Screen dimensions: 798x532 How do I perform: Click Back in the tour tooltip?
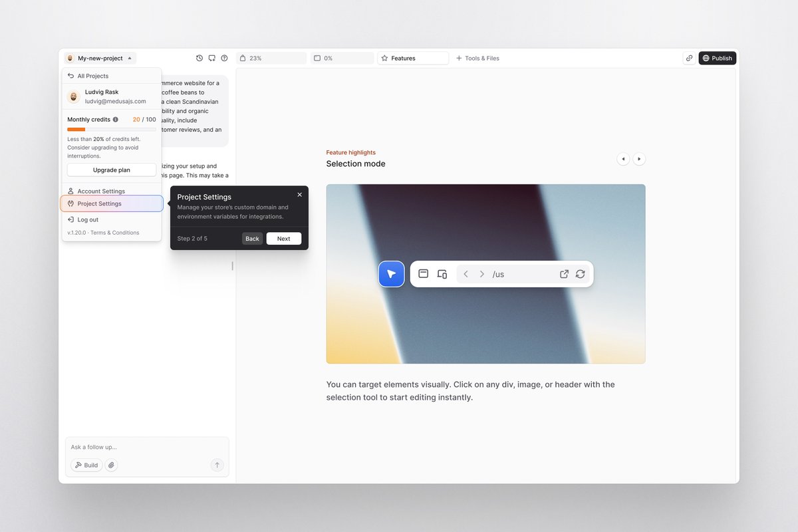252,239
